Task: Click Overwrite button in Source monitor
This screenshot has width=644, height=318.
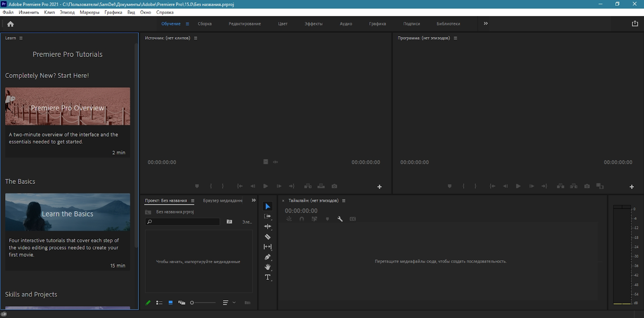Action: (x=321, y=186)
